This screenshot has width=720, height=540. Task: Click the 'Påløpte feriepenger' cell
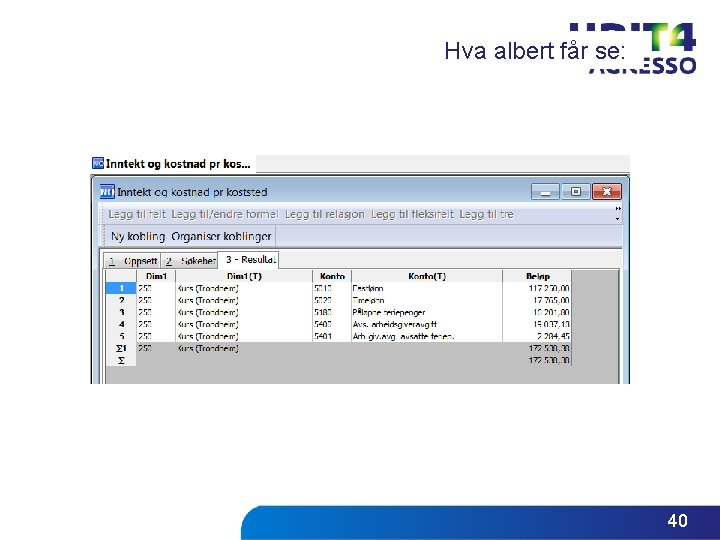pos(427,312)
